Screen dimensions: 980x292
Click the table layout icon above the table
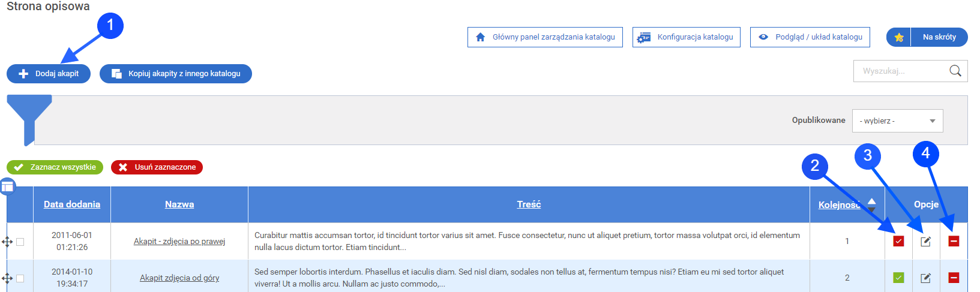8,186
